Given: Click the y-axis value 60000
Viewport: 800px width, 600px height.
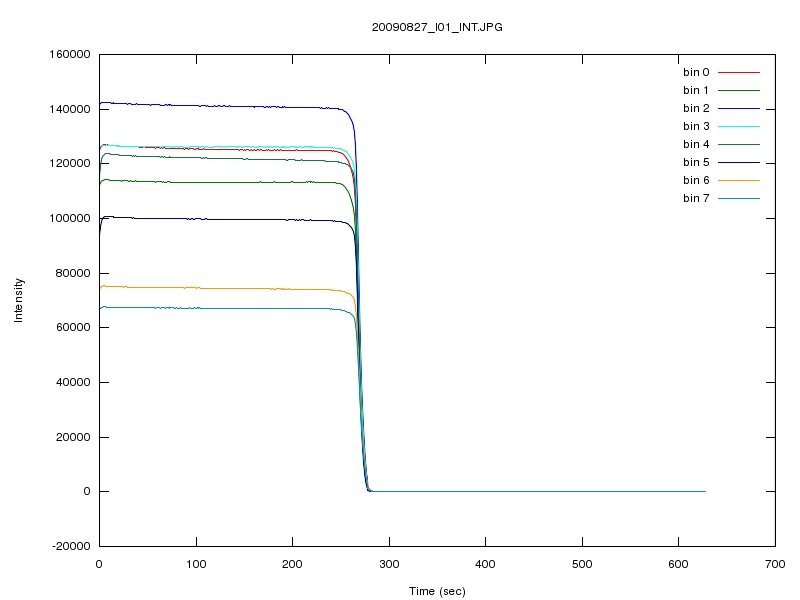Looking at the screenshot, I should pos(72,328).
